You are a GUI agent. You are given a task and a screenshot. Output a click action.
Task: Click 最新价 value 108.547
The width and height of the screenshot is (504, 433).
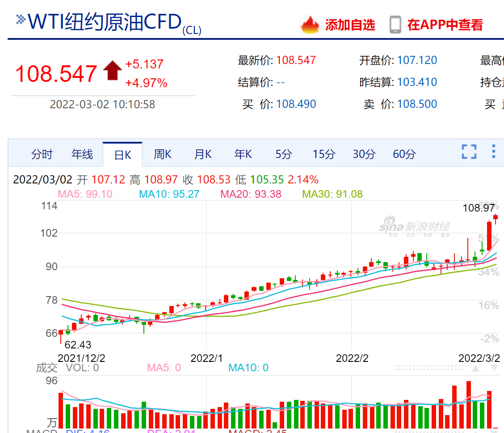click(296, 60)
